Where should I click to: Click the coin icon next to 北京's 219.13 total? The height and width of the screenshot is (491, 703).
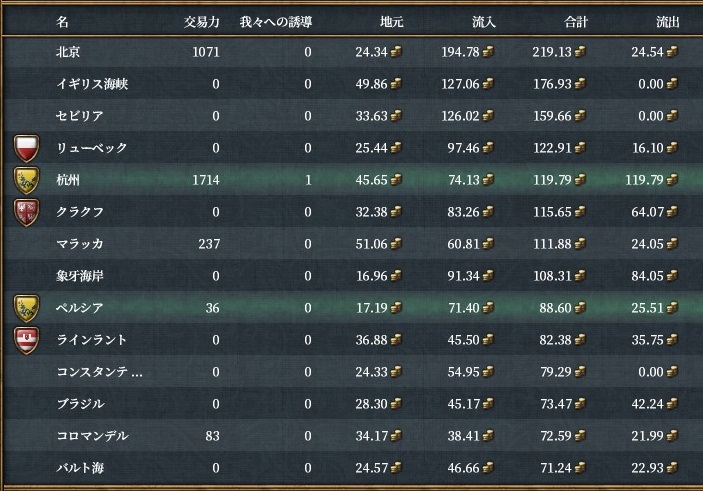pos(580,53)
